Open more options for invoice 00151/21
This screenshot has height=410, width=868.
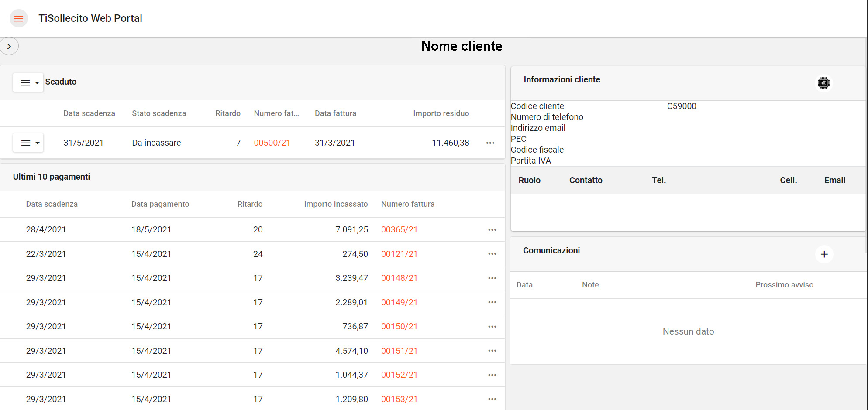coord(492,351)
